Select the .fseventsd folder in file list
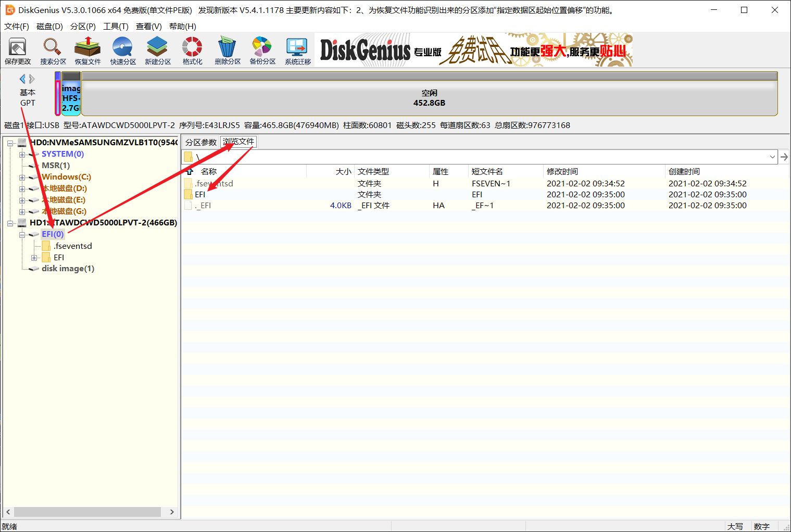The height and width of the screenshot is (532, 791). coord(214,183)
